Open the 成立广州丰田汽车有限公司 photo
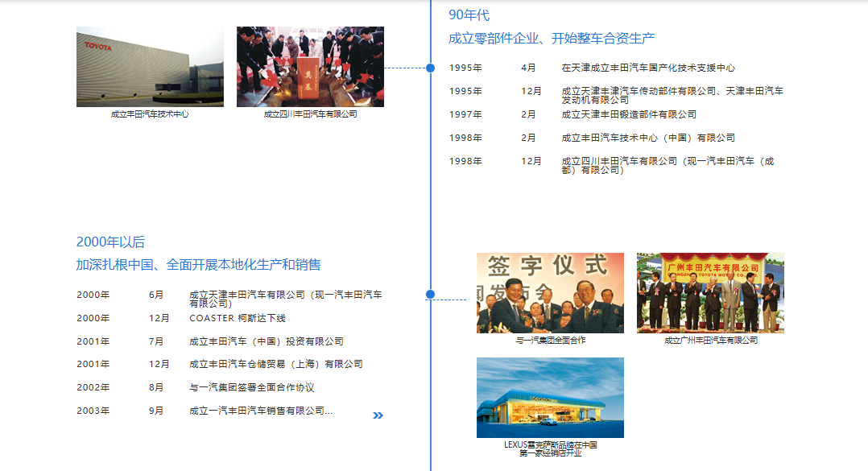Image resolution: width=868 pixels, height=471 pixels. click(x=710, y=293)
